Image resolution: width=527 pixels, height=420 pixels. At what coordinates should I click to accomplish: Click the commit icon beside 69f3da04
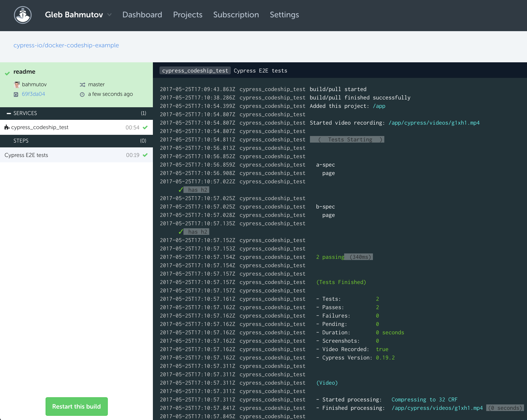click(16, 94)
